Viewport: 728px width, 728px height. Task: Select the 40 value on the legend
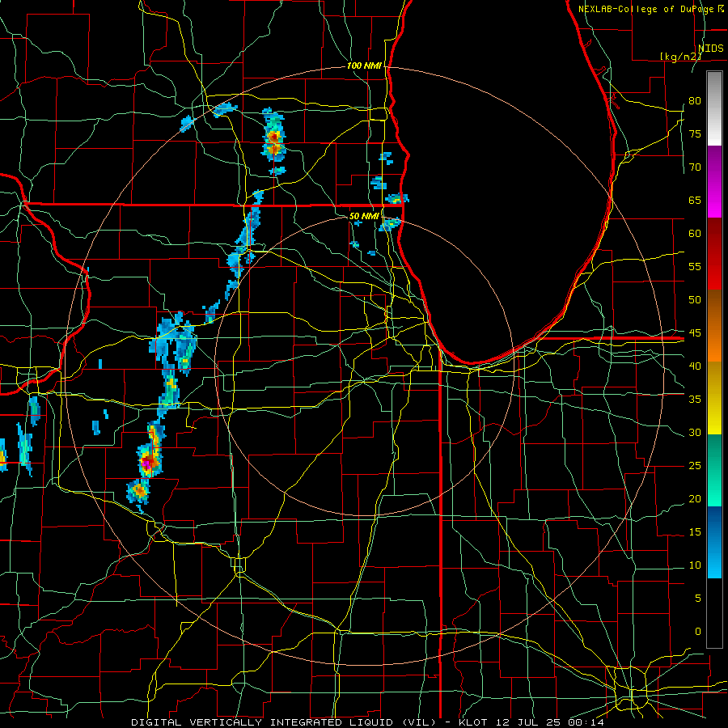[x=695, y=366]
